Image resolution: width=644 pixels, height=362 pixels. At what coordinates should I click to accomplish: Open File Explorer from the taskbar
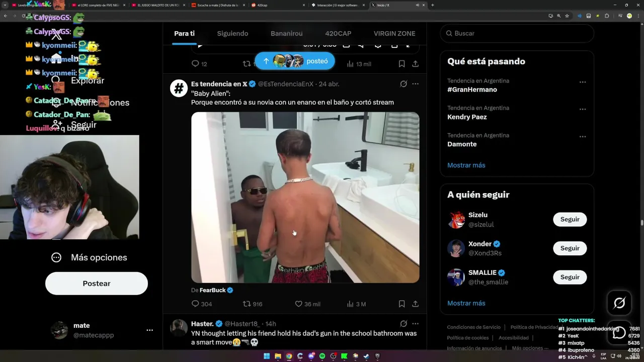click(x=278, y=356)
